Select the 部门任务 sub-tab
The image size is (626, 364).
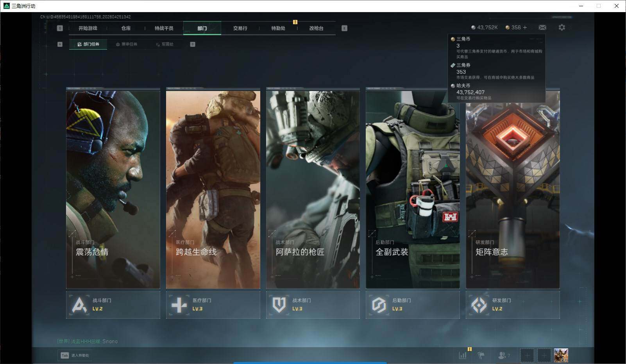coord(88,44)
